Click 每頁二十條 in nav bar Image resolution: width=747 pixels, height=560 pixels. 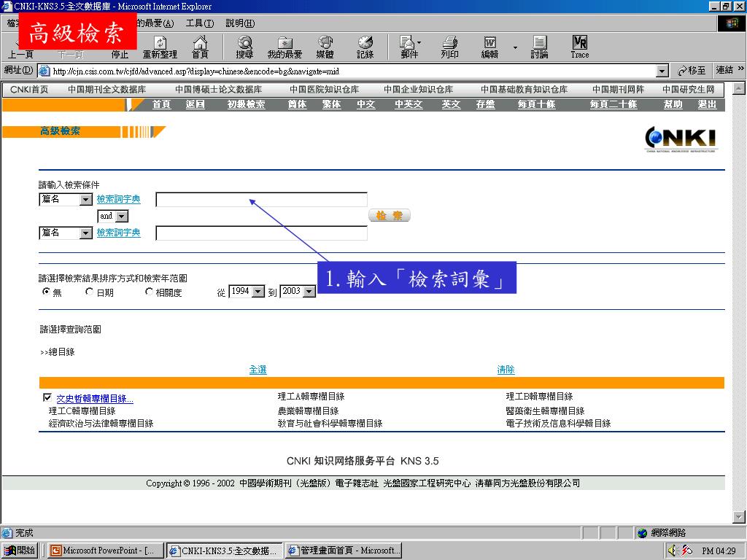pyautogui.click(x=614, y=104)
